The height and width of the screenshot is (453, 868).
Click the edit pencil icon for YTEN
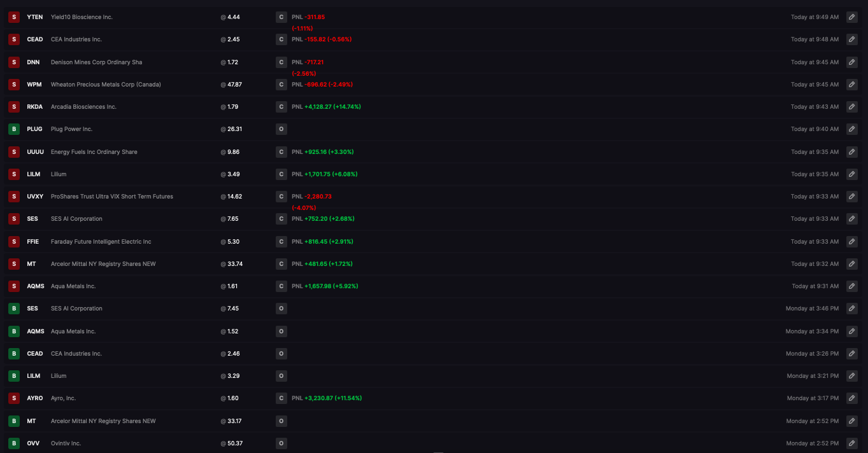coord(851,17)
